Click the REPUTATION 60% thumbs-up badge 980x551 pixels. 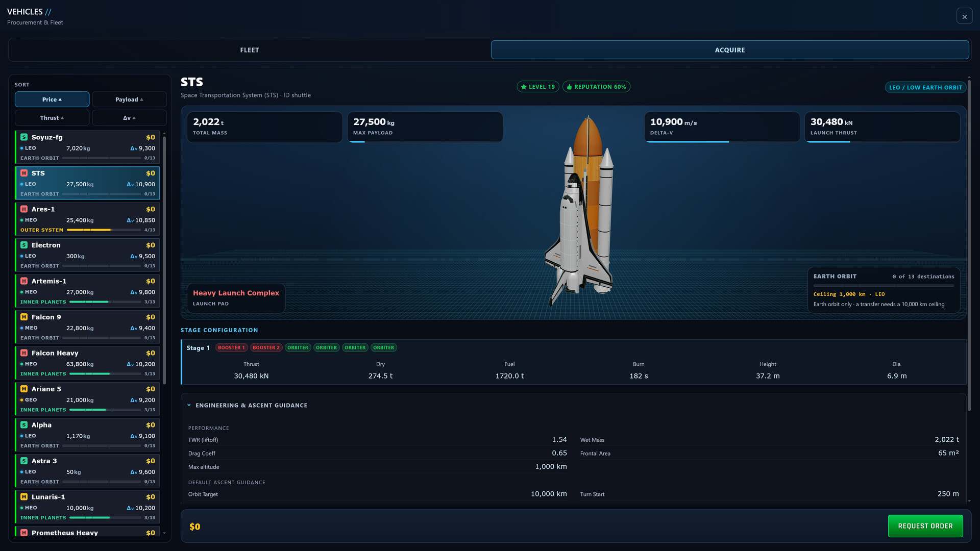click(596, 87)
